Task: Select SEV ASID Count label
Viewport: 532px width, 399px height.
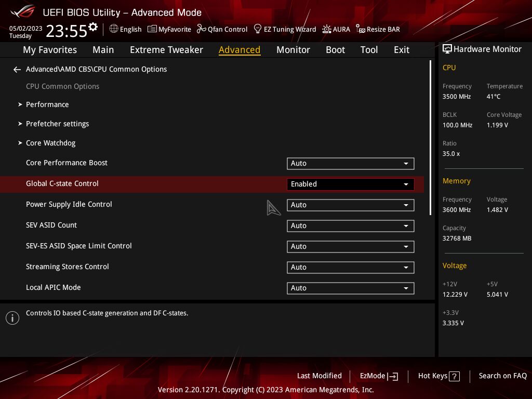Action: click(51, 225)
